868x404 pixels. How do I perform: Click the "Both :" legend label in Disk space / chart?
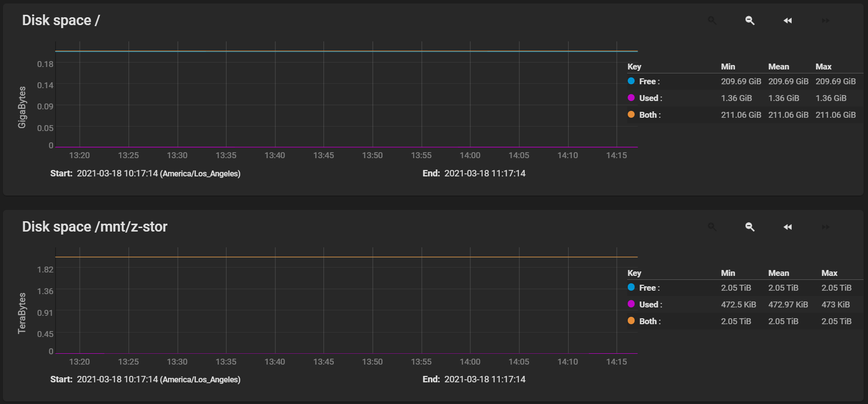click(x=650, y=115)
